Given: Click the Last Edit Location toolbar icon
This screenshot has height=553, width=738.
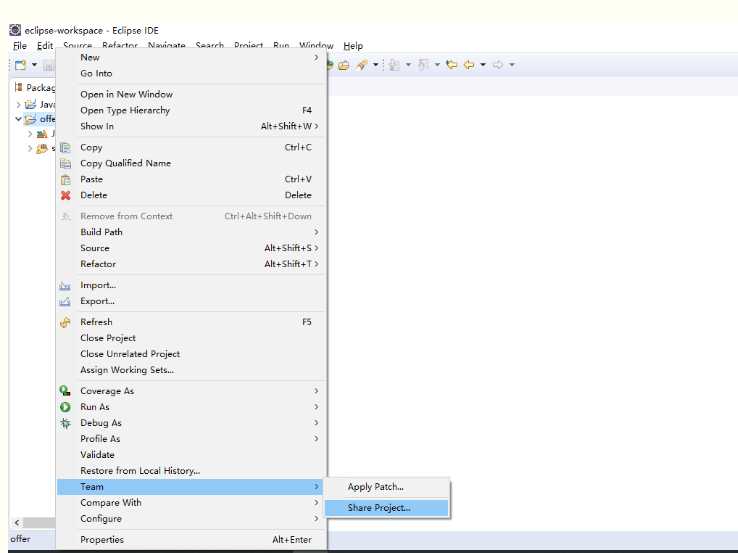Looking at the screenshot, I should coord(452,65).
